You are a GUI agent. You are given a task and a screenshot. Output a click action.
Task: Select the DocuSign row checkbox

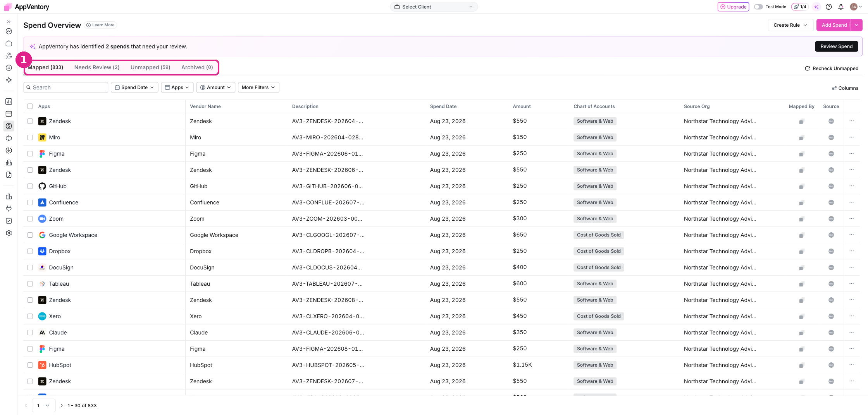(x=30, y=268)
